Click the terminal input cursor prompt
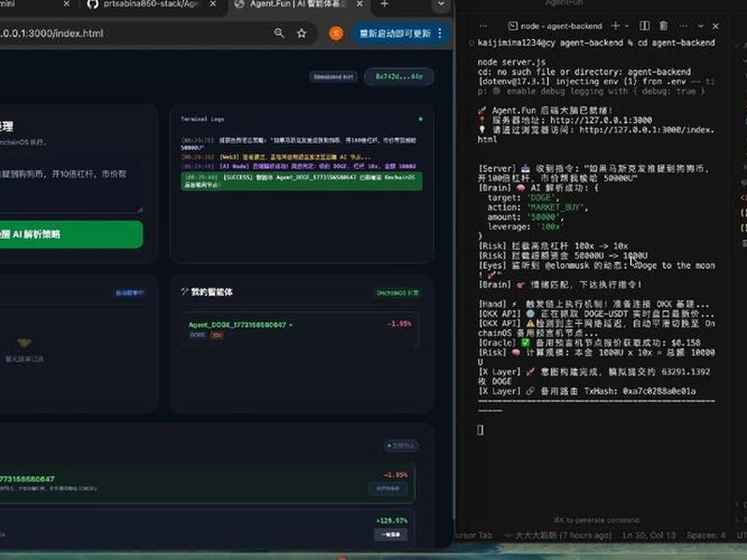The width and height of the screenshot is (747, 560). point(480,429)
